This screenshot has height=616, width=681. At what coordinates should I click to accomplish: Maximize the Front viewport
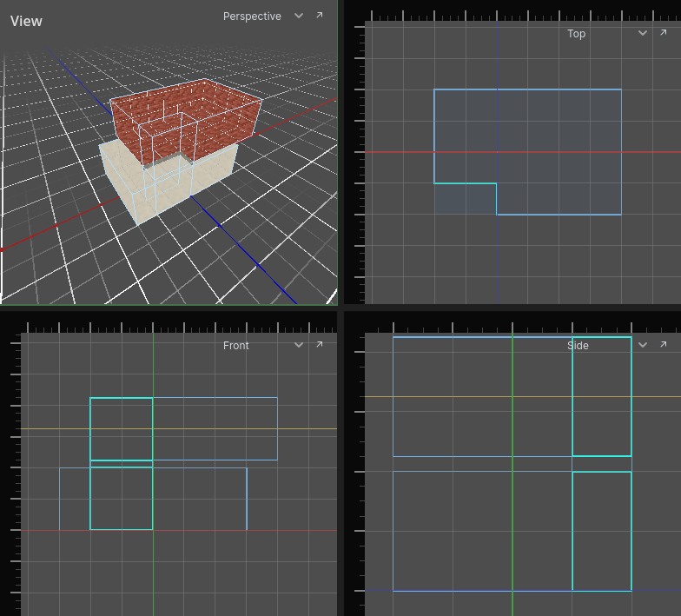(x=320, y=344)
